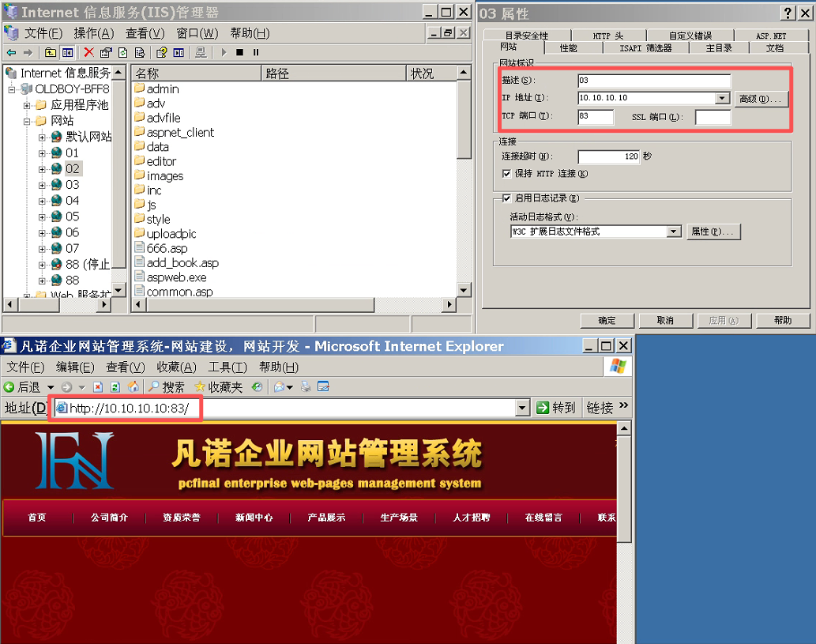Expand site 03 tree node
This screenshot has height=644, width=816.
click(42, 185)
